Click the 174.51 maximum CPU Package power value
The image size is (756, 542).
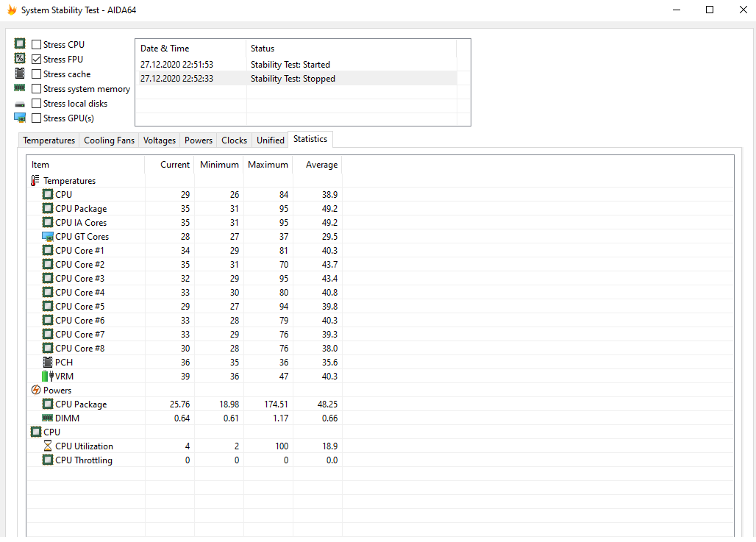coord(276,404)
